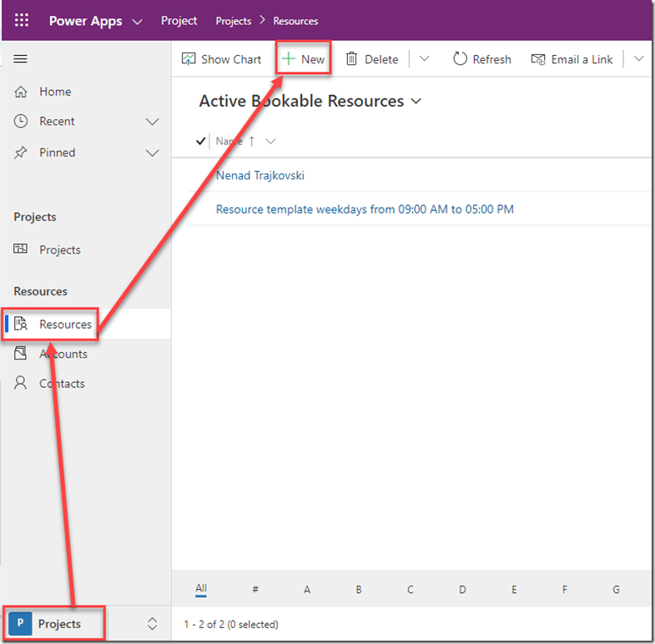Open the dropdown arrow next to Delete
The image size is (655, 644).
(x=424, y=59)
